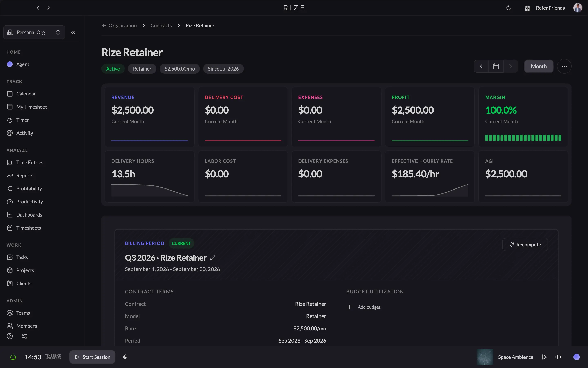588x368 pixels.
Task: Open the more options ellipsis menu
Action: tap(564, 66)
